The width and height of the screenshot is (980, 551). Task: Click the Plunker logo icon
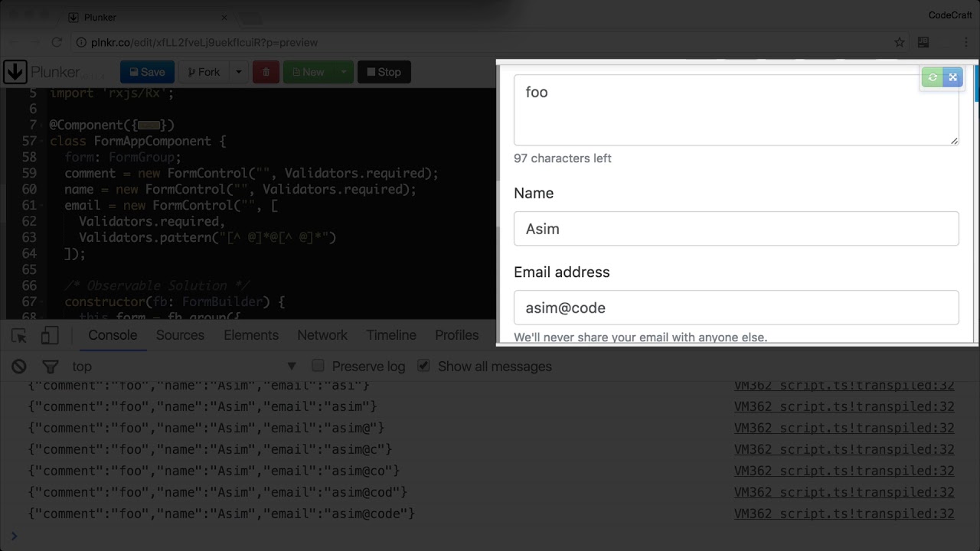coord(15,72)
